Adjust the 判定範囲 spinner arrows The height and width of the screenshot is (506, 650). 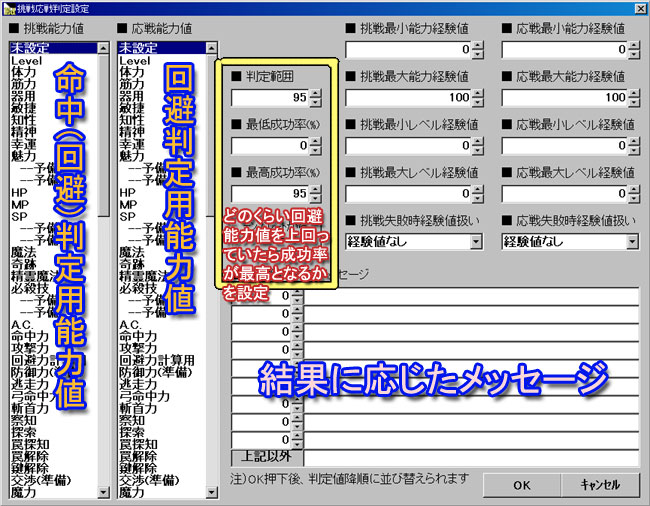point(316,98)
